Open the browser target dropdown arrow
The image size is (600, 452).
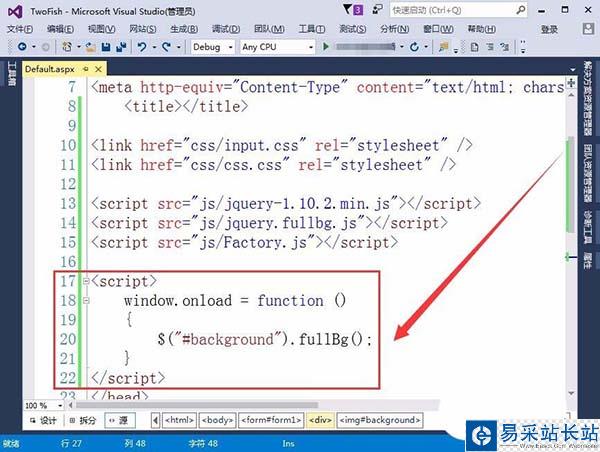(402, 47)
